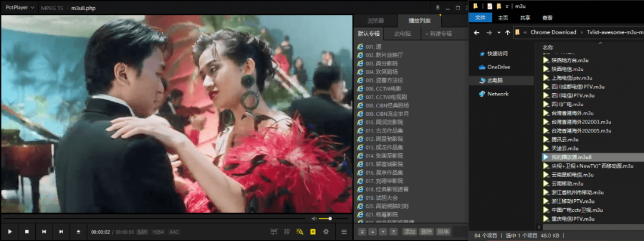
Task: Click Explorer's Forward arrow
Action: point(489,32)
